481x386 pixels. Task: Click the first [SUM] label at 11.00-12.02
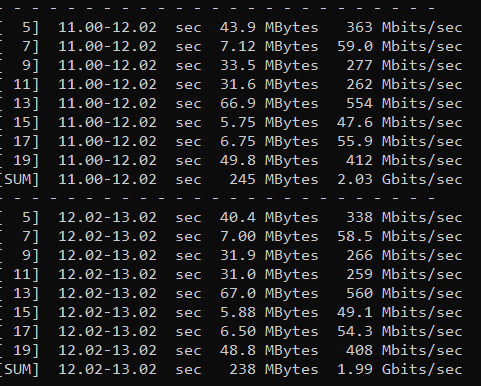tap(20, 180)
